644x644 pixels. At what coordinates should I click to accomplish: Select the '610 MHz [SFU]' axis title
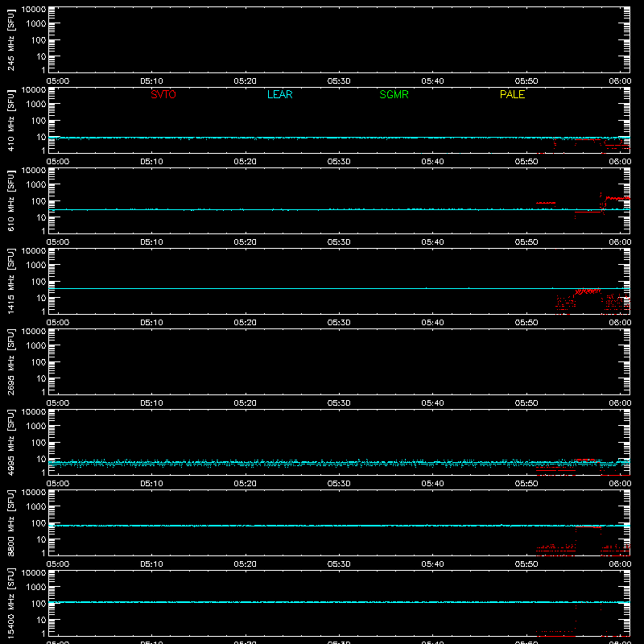[x=10, y=201]
